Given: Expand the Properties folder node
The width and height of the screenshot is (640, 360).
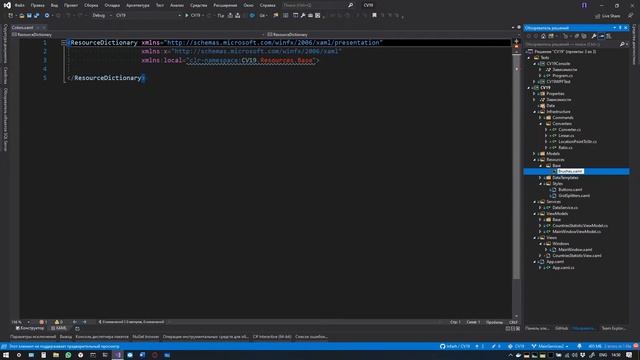Looking at the screenshot, I should click(x=535, y=93).
